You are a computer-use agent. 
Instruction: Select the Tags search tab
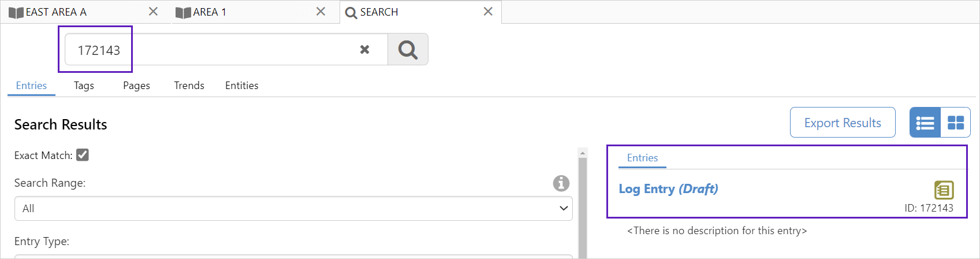pos(84,86)
